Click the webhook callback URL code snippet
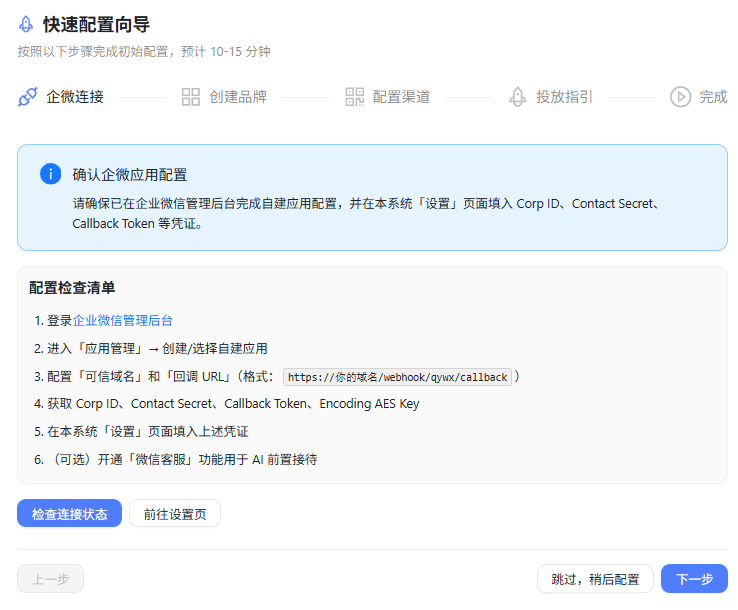The image size is (738, 610). click(398, 377)
